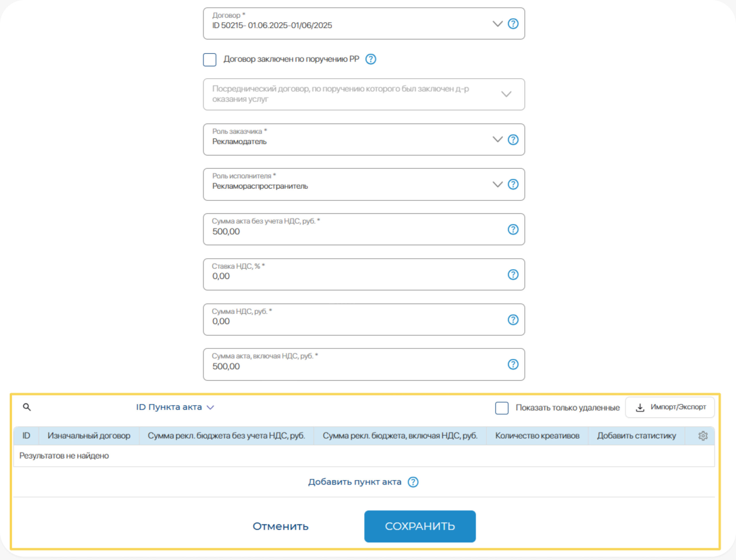Click help icon for Роль заказчика
Image resolution: width=736 pixels, height=560 pixels.
[x=513, y=140]
